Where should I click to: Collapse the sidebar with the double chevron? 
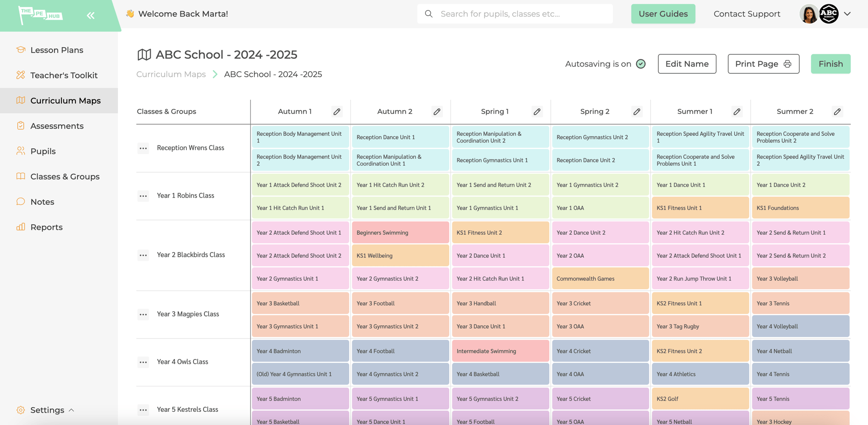click(x=90, y=15)
